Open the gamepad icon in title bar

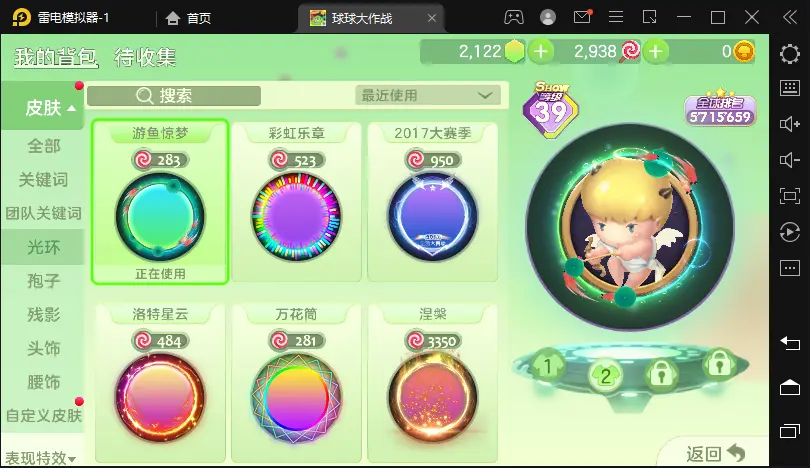[x=513, y=18]
